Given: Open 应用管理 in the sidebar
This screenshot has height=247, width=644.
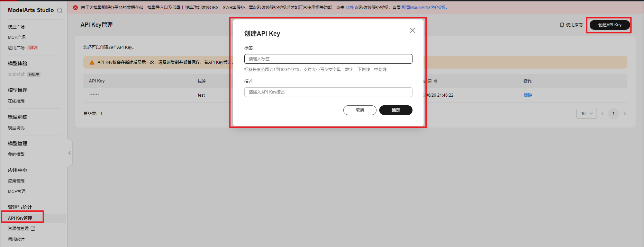Looking at the screenshot, I should [16, 181].
